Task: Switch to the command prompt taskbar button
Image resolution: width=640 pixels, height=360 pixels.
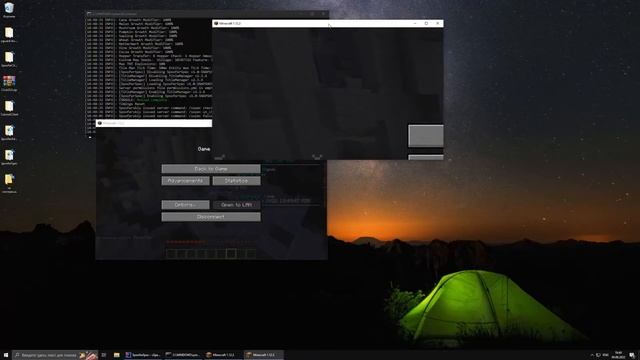Action: tap(183, 355)
